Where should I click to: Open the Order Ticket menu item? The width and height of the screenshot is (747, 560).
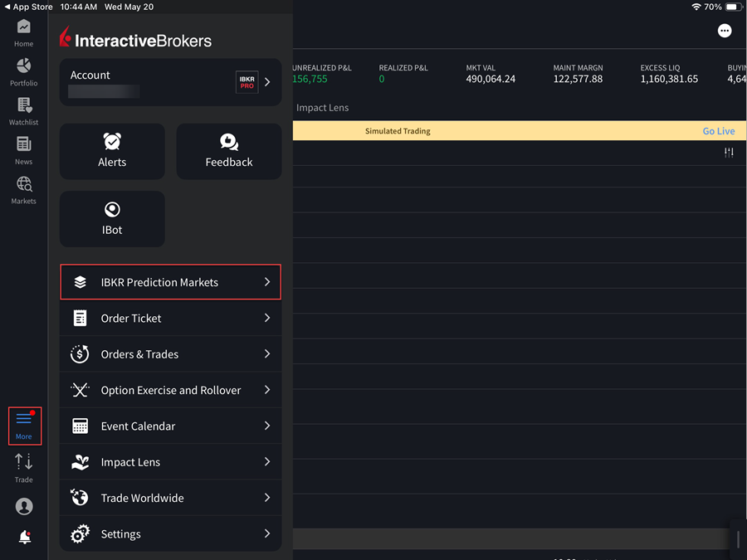(x=170, y=318)
